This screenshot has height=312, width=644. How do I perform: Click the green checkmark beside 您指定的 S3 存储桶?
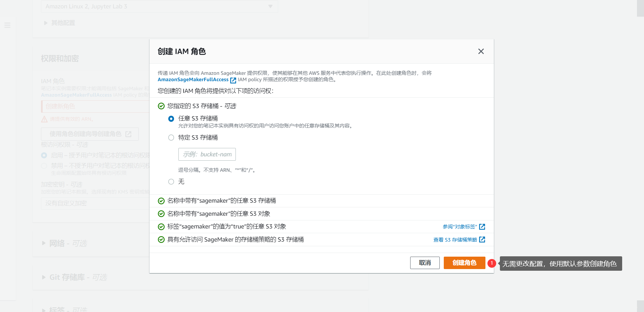tap(161, 106)
